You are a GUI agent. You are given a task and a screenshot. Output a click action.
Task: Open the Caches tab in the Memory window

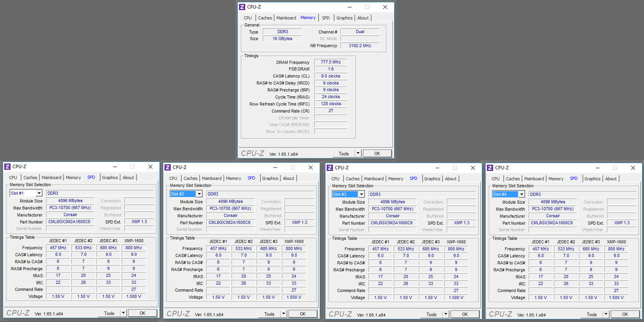[265, 18]
